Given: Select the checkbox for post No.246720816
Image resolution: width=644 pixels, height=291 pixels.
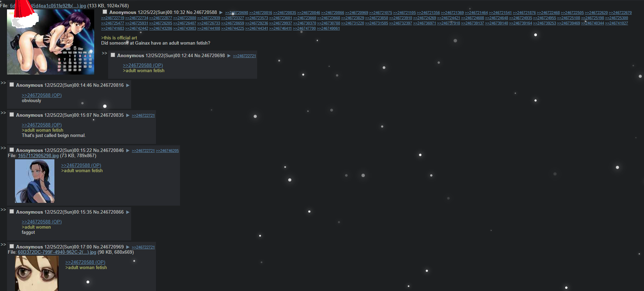Looking at the screenshot, I should click(x=12, y=85).
